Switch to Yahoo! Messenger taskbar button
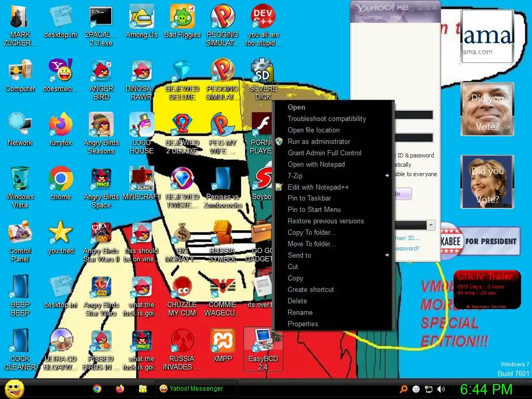Image resolution: width=532 pixels, height=399 pixels. click(196, 389)
